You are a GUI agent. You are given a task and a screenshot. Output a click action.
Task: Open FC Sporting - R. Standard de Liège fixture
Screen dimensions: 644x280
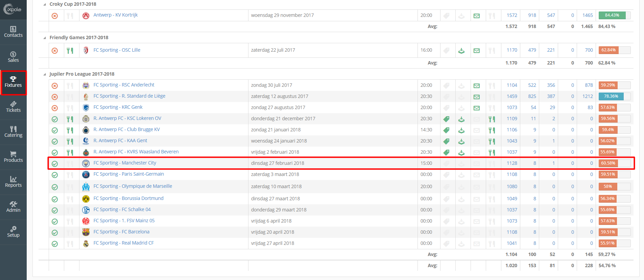tap(129, 96)
